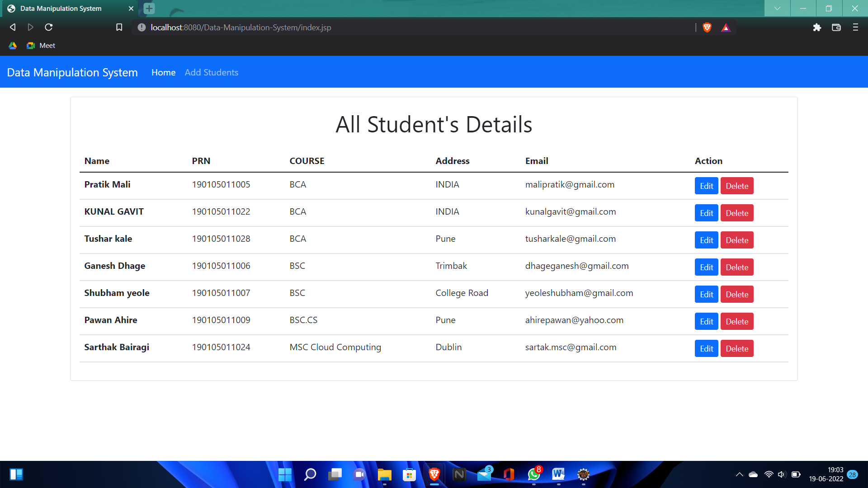The width and height of the screenshot is (868, 488).
Task: Click the PRN 190105011022 cell
Action: (x=221, y=211)
